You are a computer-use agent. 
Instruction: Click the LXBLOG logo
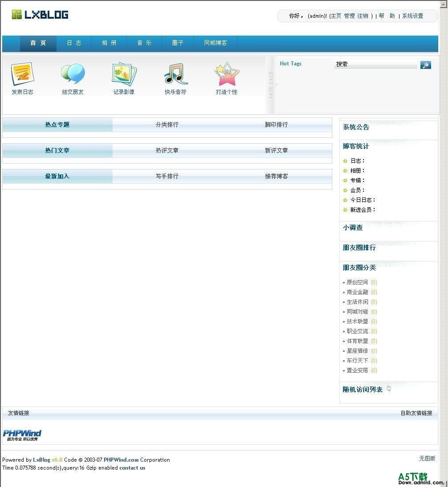click(40, 15)
